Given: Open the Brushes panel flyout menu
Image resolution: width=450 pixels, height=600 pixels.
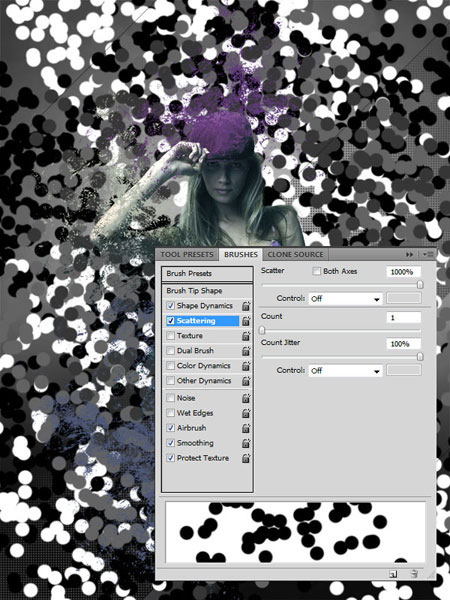Looking at the screenshot, I should pyautogui.click(x=429, y=254).
